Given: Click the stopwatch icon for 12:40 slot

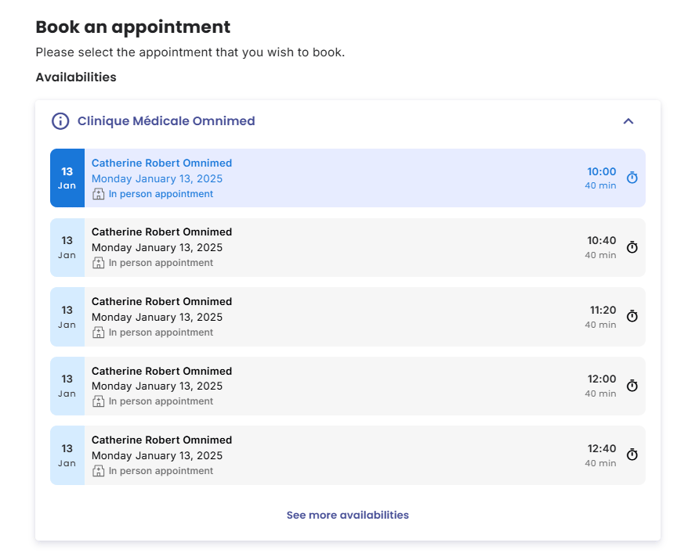Looking at the screenshot, I should (632, 455).
